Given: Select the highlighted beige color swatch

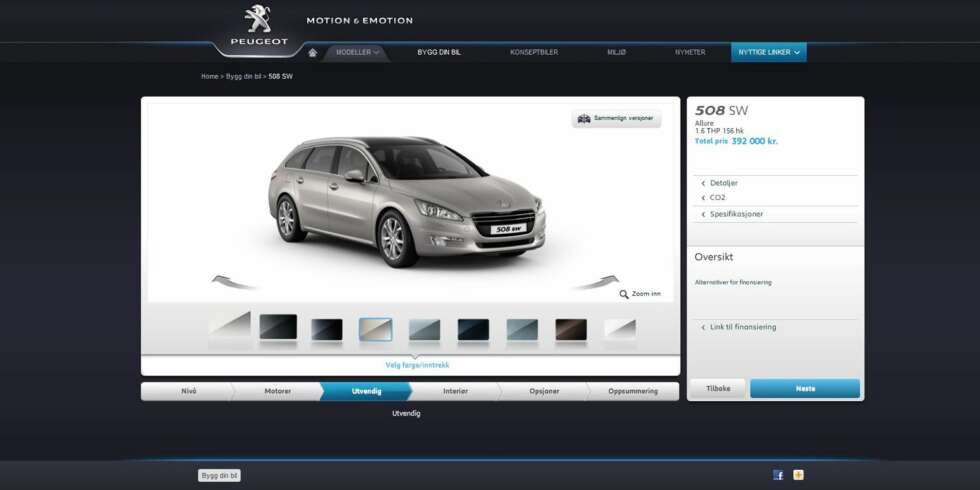Looking at the screenshot, I should click(x=376, y=329).
